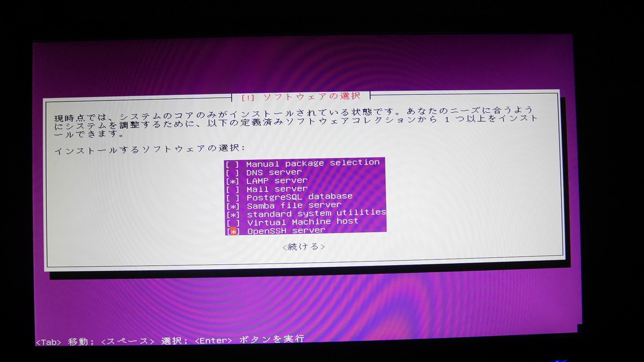Enable the Mail server checkbox
Screen dimensions: 644x362
(232, 190)
